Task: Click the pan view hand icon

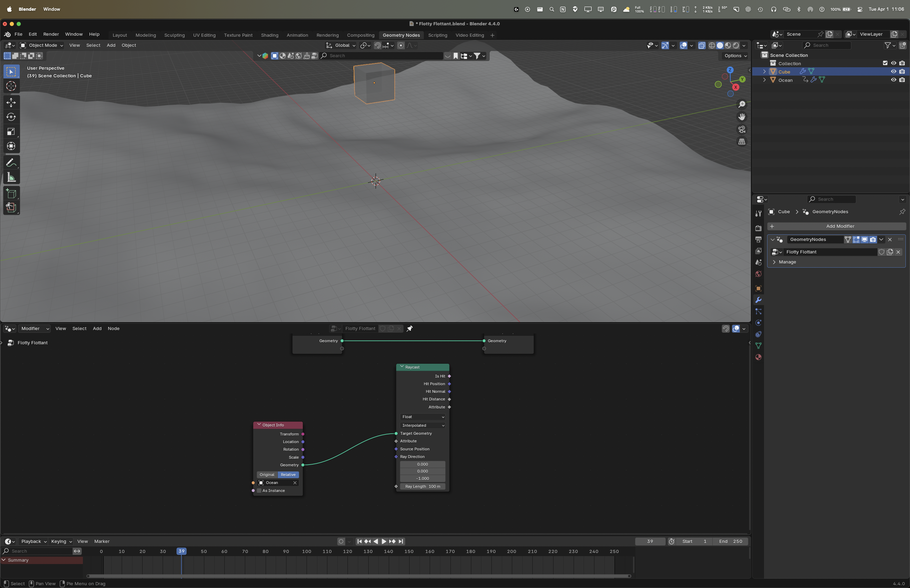Action: 741,117
